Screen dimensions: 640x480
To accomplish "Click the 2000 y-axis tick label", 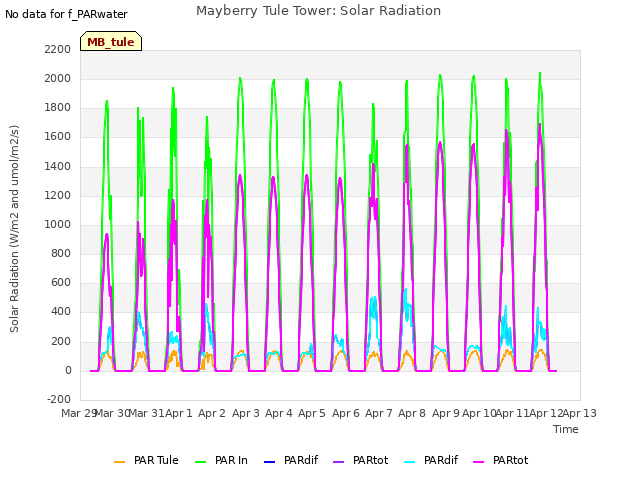I will point(58,78).
